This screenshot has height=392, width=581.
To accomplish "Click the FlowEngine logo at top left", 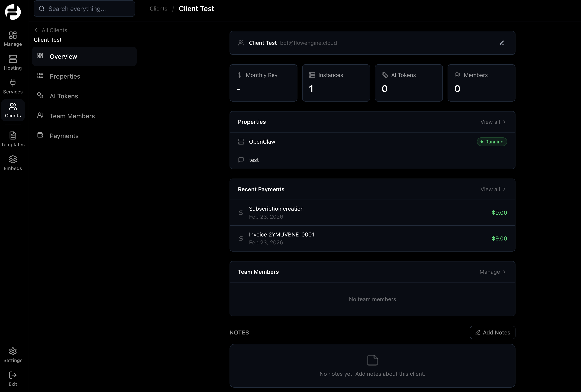I will [13, 12].
